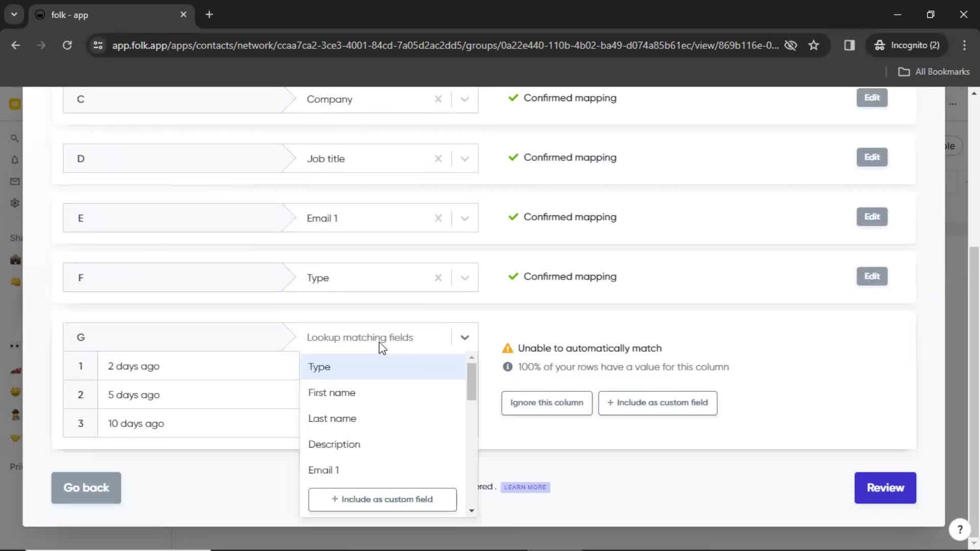Click the Include as custom field button

click(x=382, y=499)
